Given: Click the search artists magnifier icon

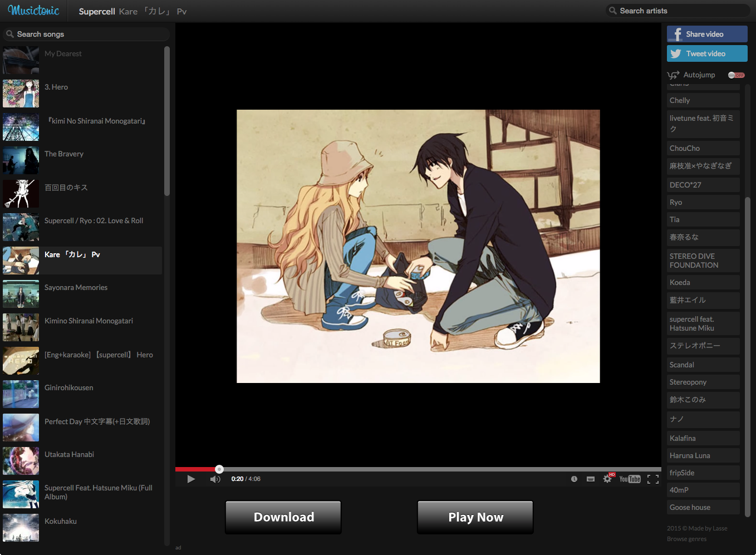Looking at the screenshot, I should click(613, 11).
